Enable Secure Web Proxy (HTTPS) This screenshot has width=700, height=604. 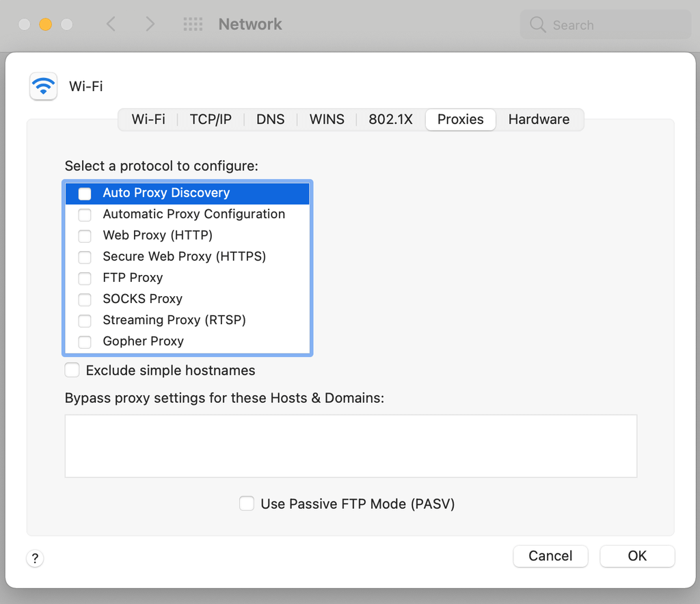pos(85,257)
